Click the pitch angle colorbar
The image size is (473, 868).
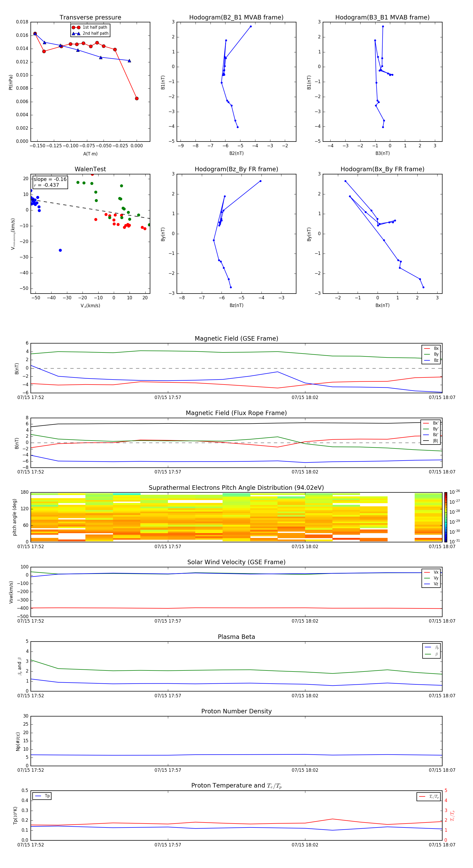(446, 517)
